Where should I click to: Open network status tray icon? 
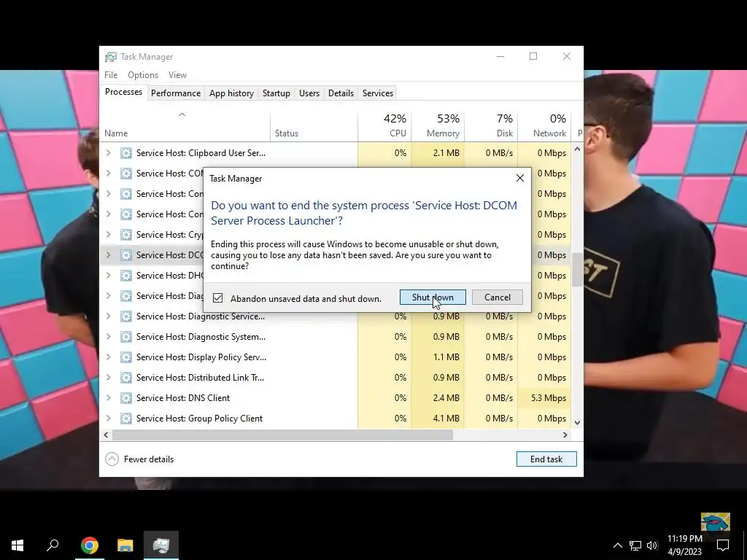pyautogui.click(x=635, y=545)
